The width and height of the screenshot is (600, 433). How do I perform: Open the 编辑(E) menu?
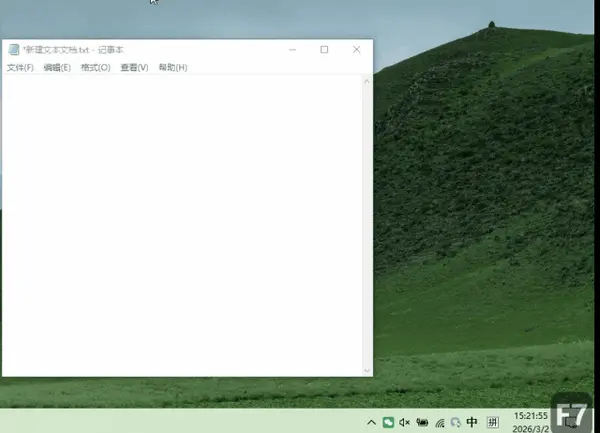[57, 68]
